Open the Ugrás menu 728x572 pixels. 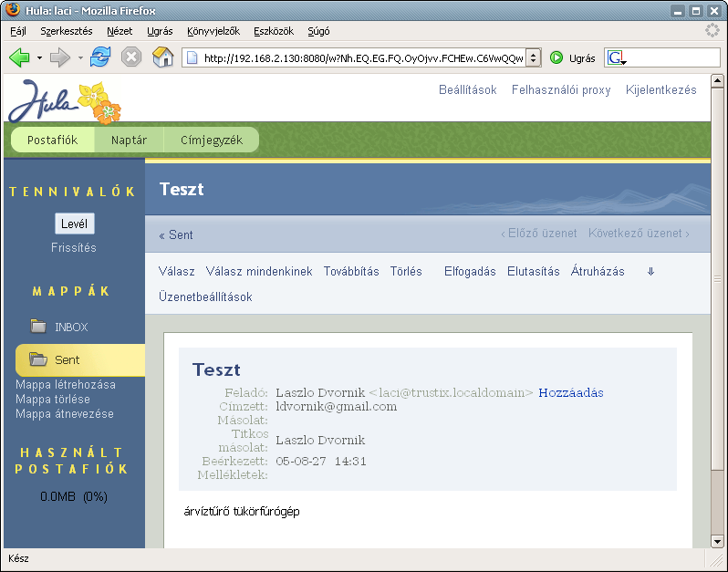(160, 31)
